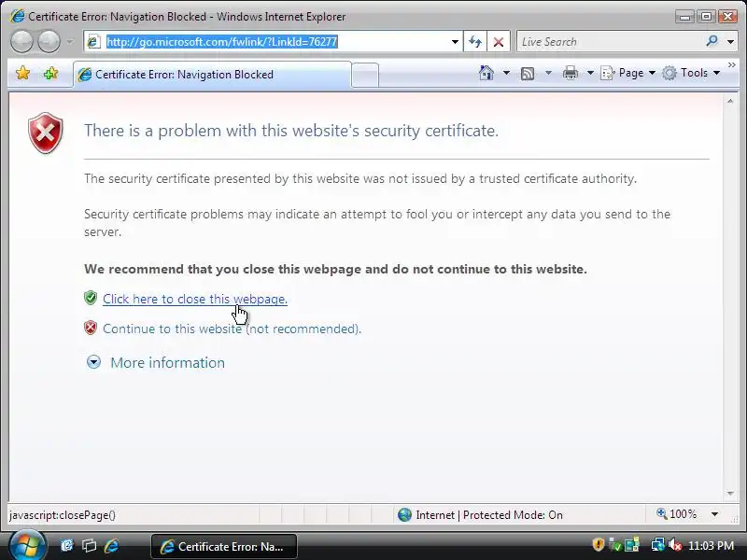Add to Favorites with star-plus icon
The image size is (747, 560).
point(51,74)
